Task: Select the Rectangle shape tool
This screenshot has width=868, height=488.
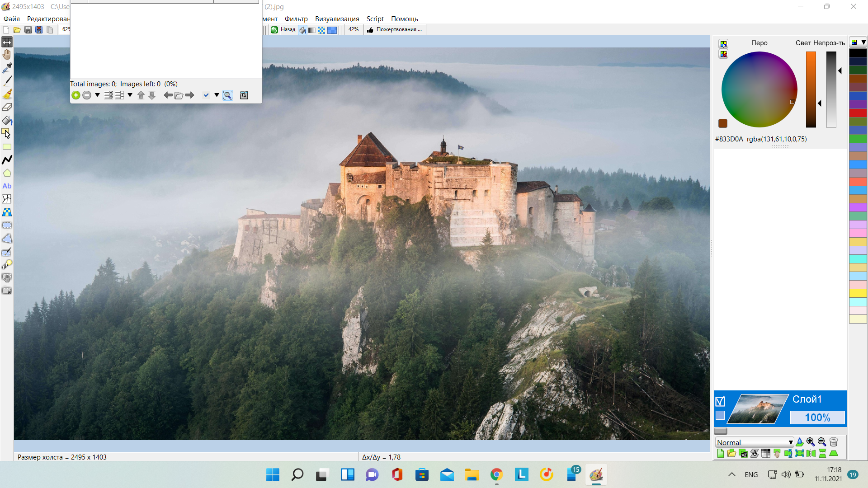Action: click(7, 147)
